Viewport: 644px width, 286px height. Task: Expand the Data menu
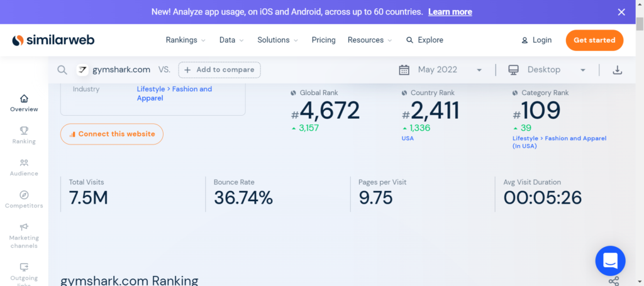pyautogui.click(x=231, y=40)
